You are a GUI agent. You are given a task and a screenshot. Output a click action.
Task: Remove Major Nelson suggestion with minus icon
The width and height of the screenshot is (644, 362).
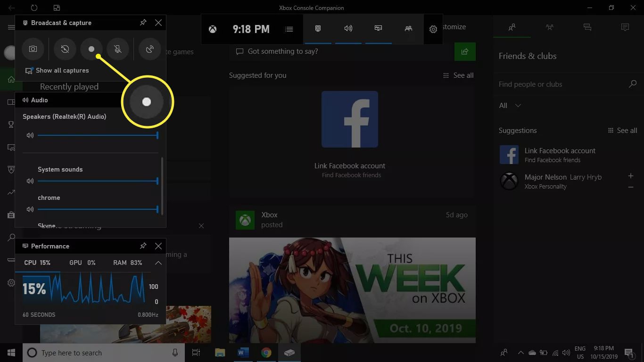pyautogui.click(x=631, y=187)
